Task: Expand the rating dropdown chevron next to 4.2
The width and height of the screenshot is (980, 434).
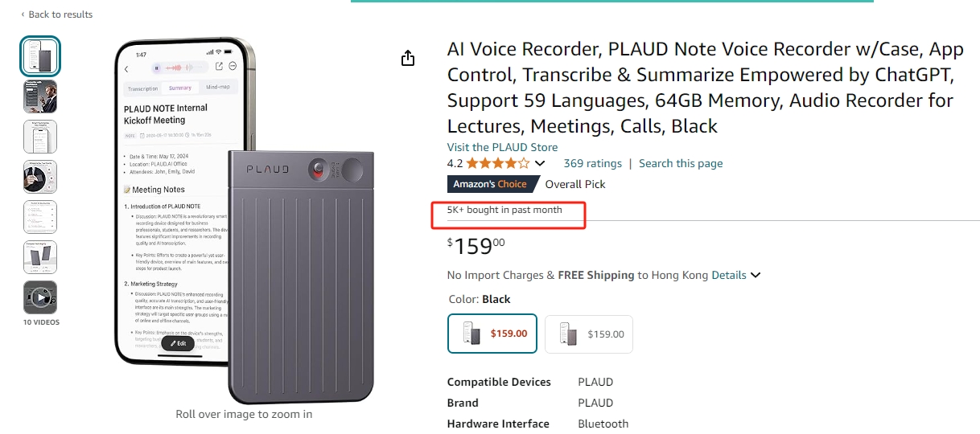Action: point(538,164)
